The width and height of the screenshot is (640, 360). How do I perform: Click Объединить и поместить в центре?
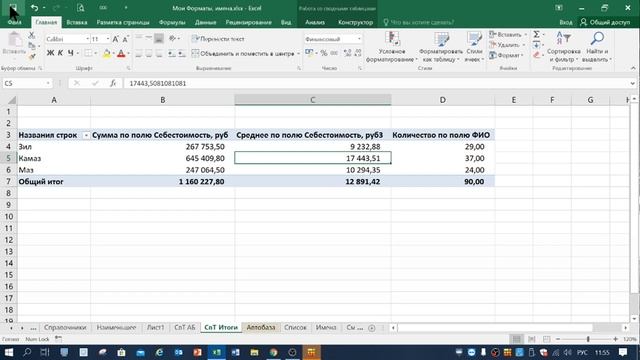click(x=243, y=53)
